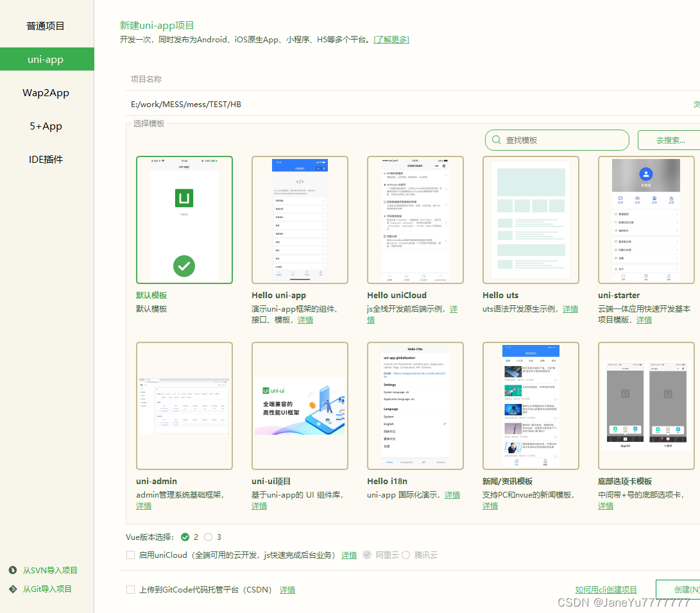The width and height of the screenshot is (700, 613).
Task: Select the uni-starter template thumbnail
Action: (647, 220)
